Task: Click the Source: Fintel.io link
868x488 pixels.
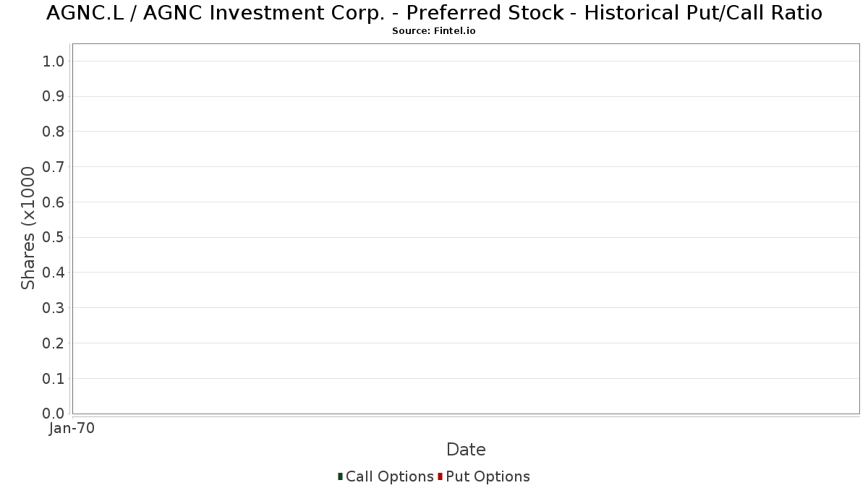Action: pyautogui.click(x=433, y=31)
